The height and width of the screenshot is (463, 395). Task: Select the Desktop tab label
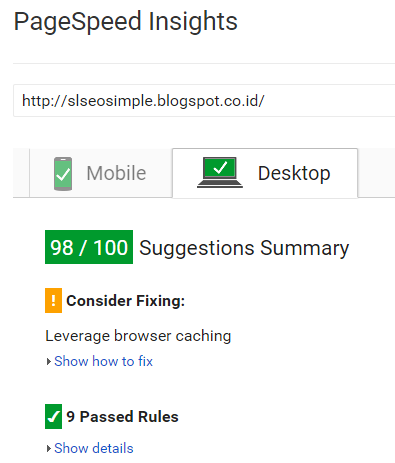(x=294, y=173)
